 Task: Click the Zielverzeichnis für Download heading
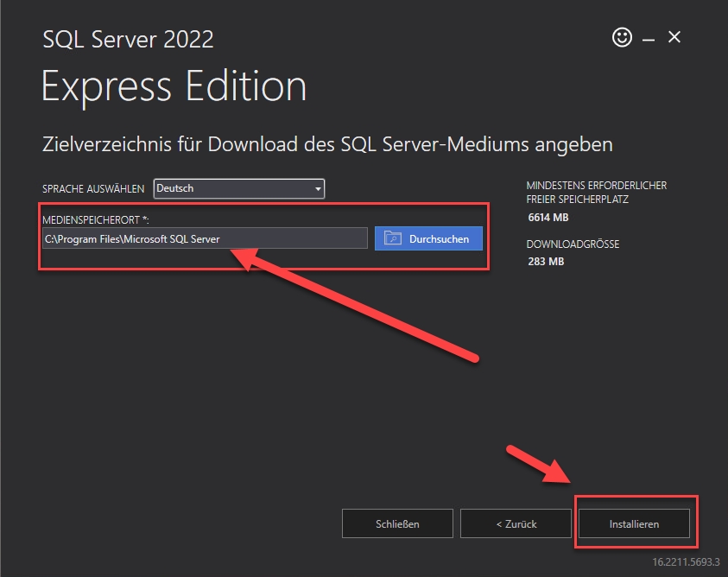click(327, 144)
